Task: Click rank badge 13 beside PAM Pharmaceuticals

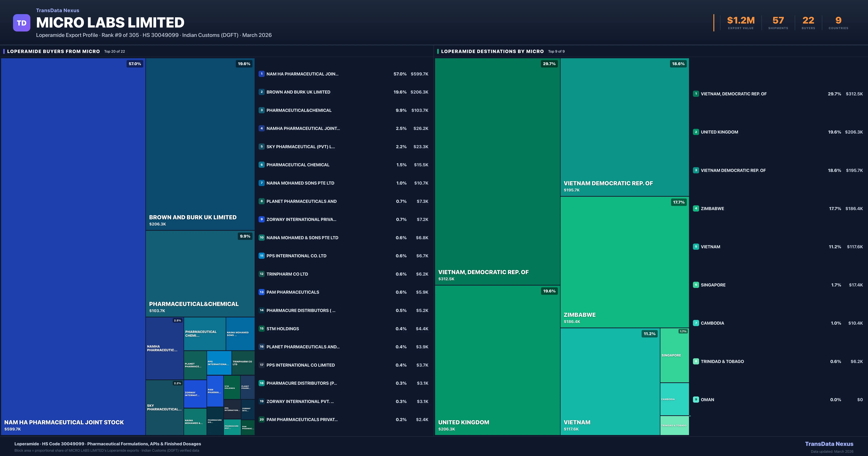Action: tap(261, 292)
